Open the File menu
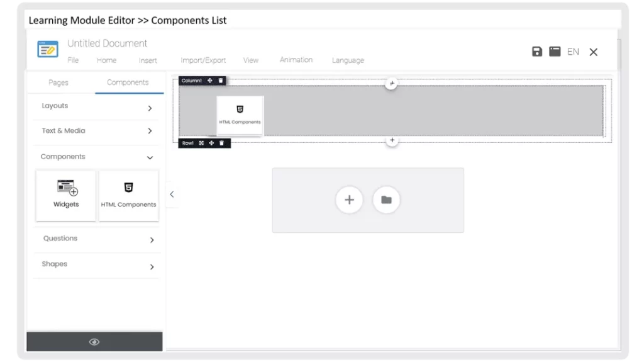Screen dimensions: 644x362 click(x=73, y=60)
